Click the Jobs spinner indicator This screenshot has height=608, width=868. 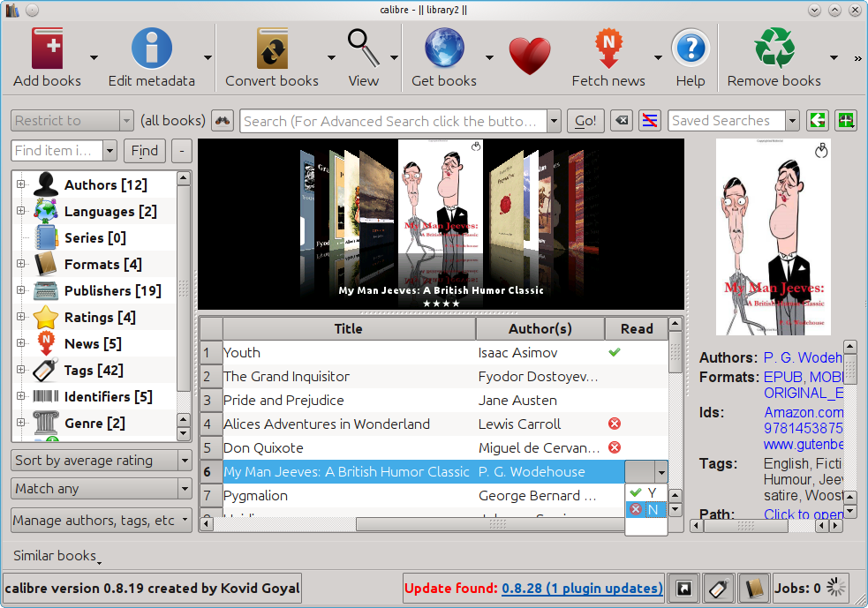835,588
